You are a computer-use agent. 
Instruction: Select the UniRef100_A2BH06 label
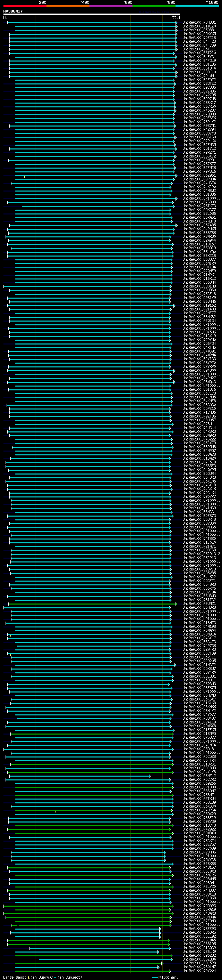tap(199, 852)
